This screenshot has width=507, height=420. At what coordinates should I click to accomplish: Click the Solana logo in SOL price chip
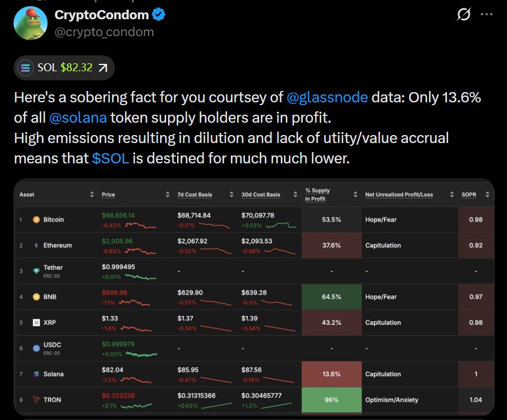26,68
